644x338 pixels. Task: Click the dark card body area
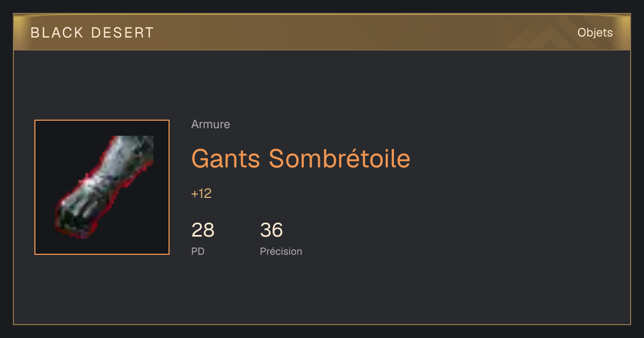[322, 187]
